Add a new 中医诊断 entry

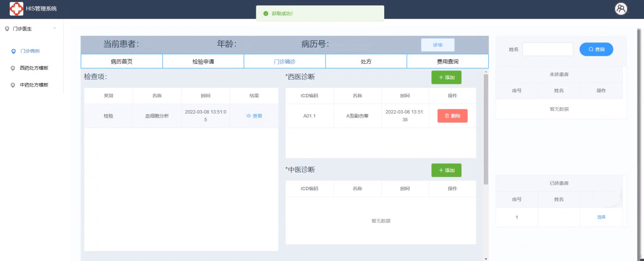[446, 170]
